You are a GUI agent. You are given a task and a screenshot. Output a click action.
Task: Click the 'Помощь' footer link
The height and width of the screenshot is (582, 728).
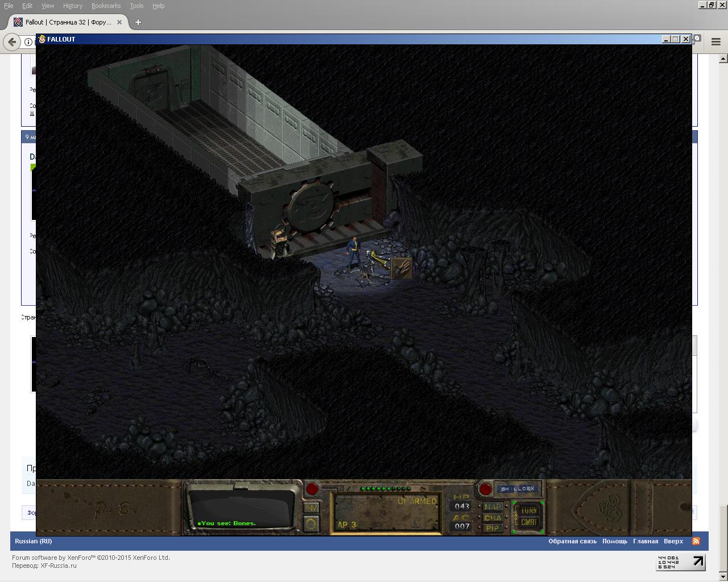[x=615, y=541]
